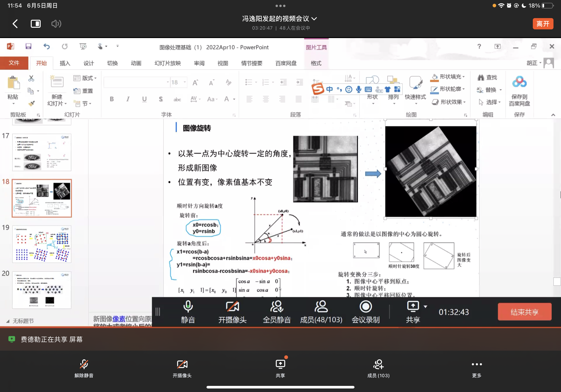Click the font color A button

click(x=226, y=99)
